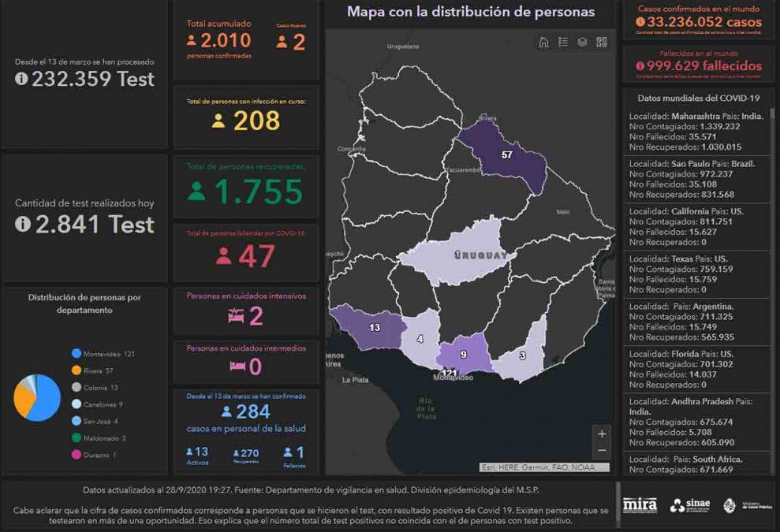
Task: Click info icon beside 2.841 Test
Action: (x=22, y=224)
